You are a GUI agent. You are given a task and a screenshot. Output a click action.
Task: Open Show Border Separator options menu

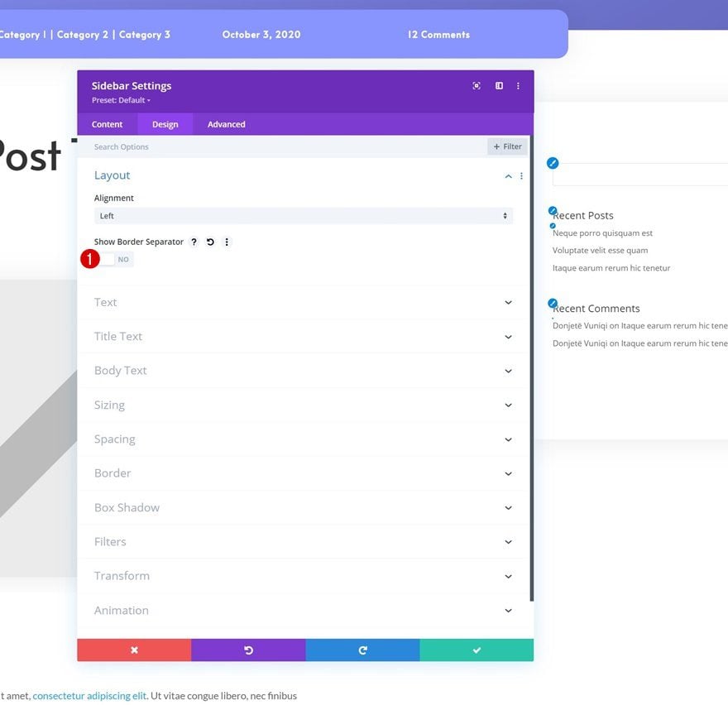227,242
